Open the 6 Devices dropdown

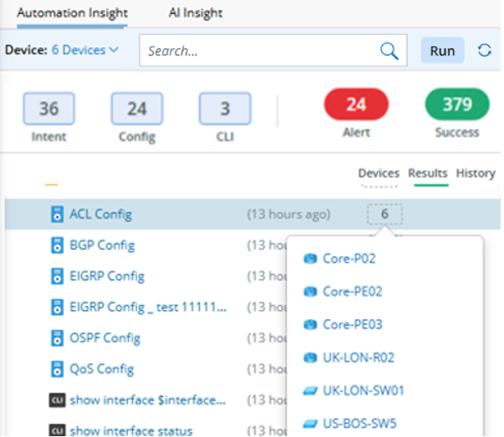[x=86, y=50]
